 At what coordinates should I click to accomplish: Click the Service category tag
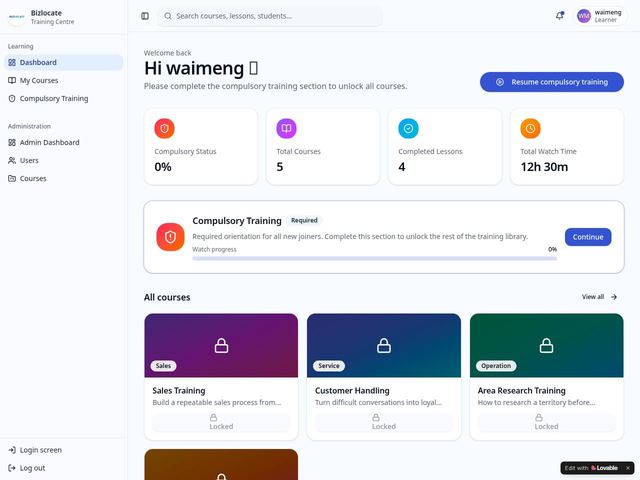[x=329, y=366]
